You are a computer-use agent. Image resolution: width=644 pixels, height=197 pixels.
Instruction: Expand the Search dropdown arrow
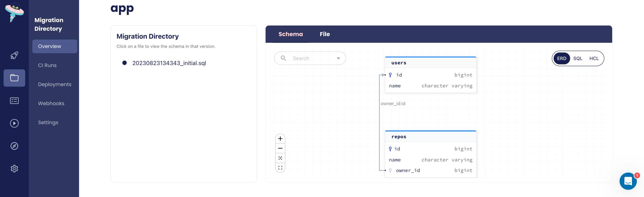pyautogui.click(x=338, y=58)
